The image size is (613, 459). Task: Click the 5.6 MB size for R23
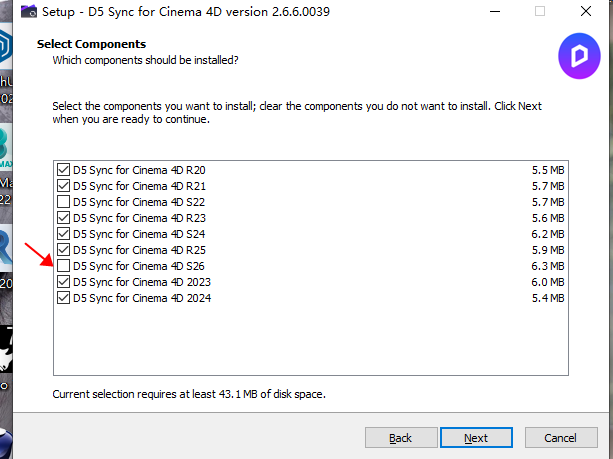(548, 218)
